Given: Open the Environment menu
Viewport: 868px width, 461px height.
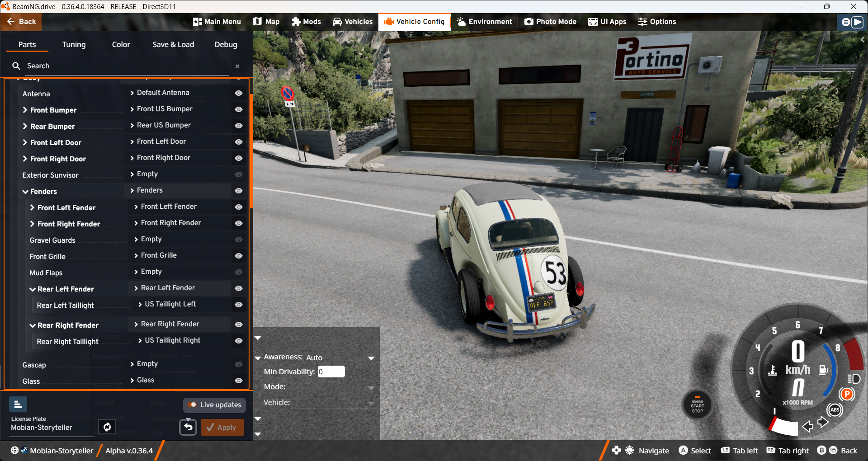Looking at the screenshot, I should coord(484,22).
